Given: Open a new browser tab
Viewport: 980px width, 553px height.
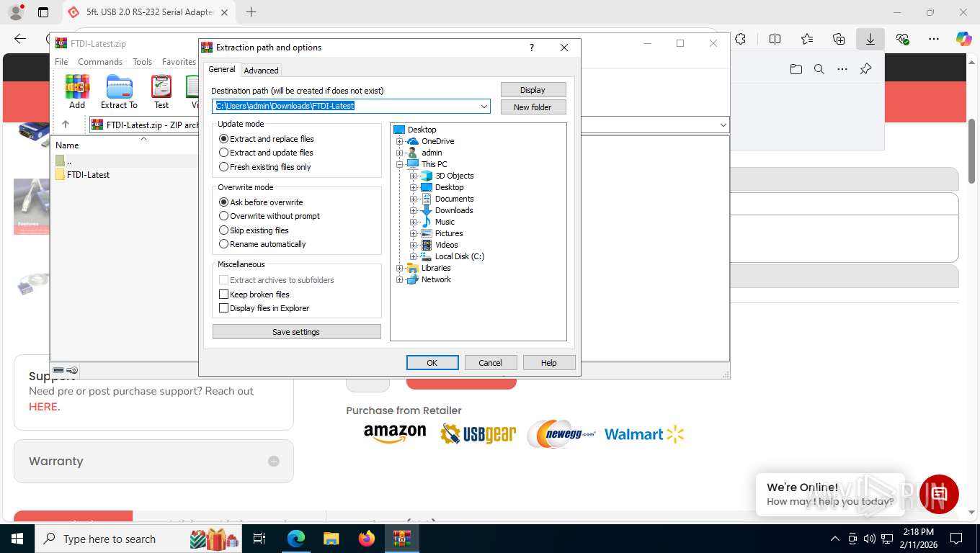Looking at the screenshot, I should click(251, 12).
